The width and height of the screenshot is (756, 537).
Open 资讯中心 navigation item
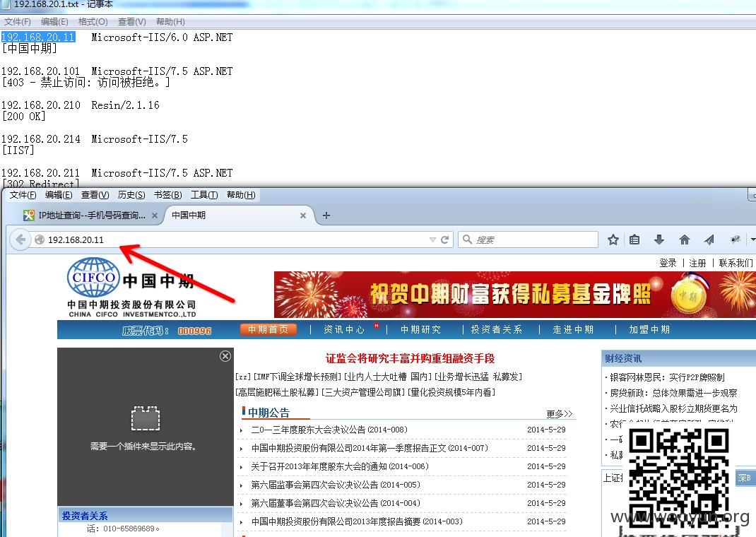pyautogui.click(x=344, y=329)
